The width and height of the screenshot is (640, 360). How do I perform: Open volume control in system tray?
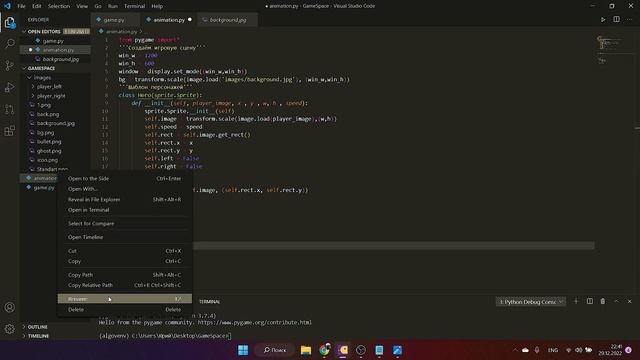click(x=578, y=350)
